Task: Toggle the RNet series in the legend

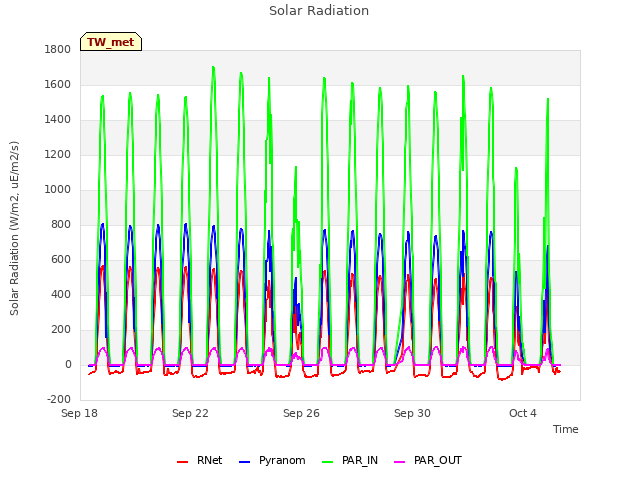Action: (x=199, y=460)
